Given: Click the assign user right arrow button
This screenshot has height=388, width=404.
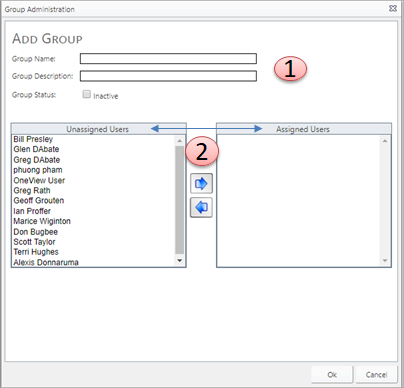Looking at the screenshot, I should 201,183.
